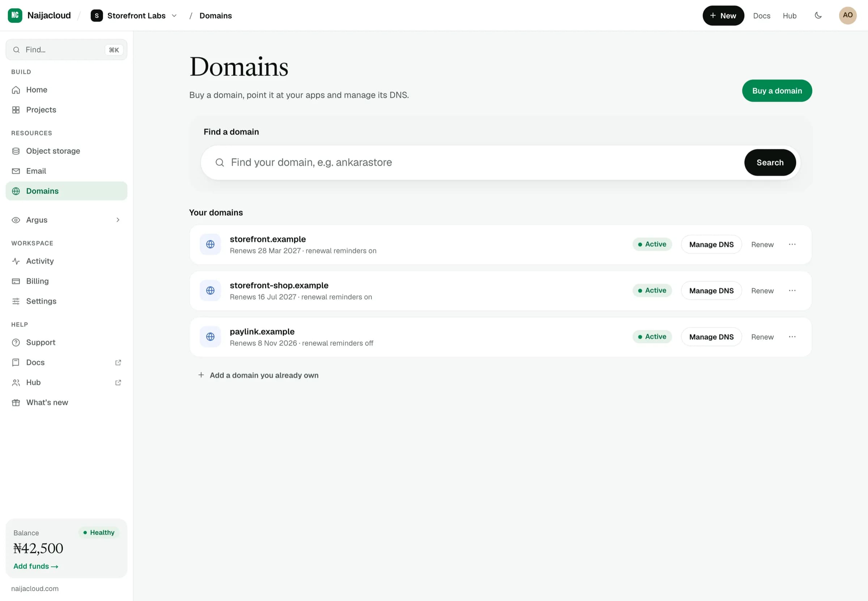Image resolution: width=868 pixels, height=601 pixels.
Task: Click Add funds link
Action: [x=36, y=566]
